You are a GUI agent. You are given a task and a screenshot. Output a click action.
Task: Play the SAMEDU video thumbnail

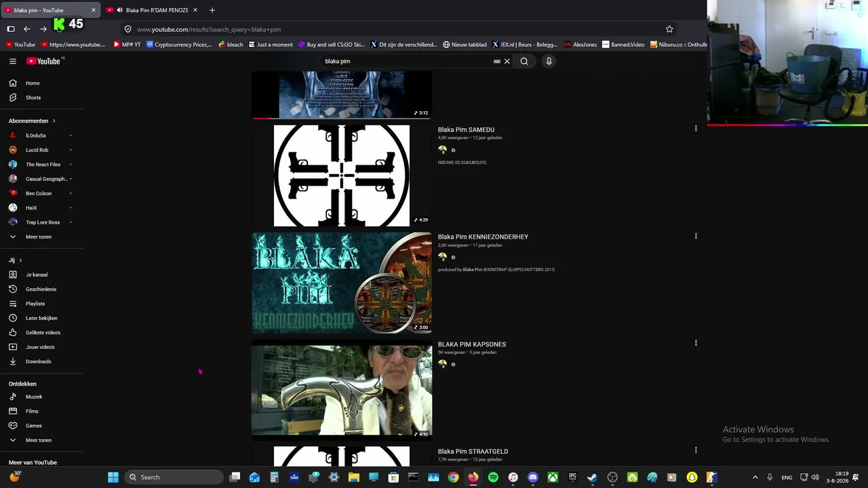pos(342,176)
